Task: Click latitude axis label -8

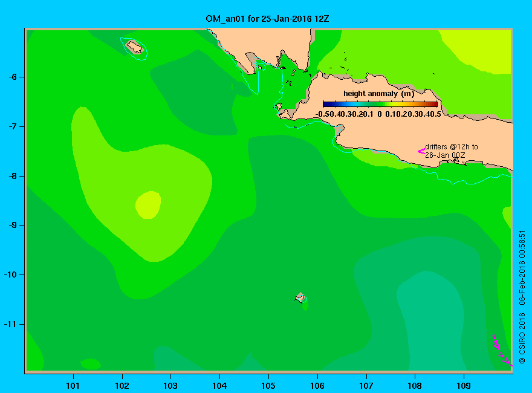Action: click(13, 176)
